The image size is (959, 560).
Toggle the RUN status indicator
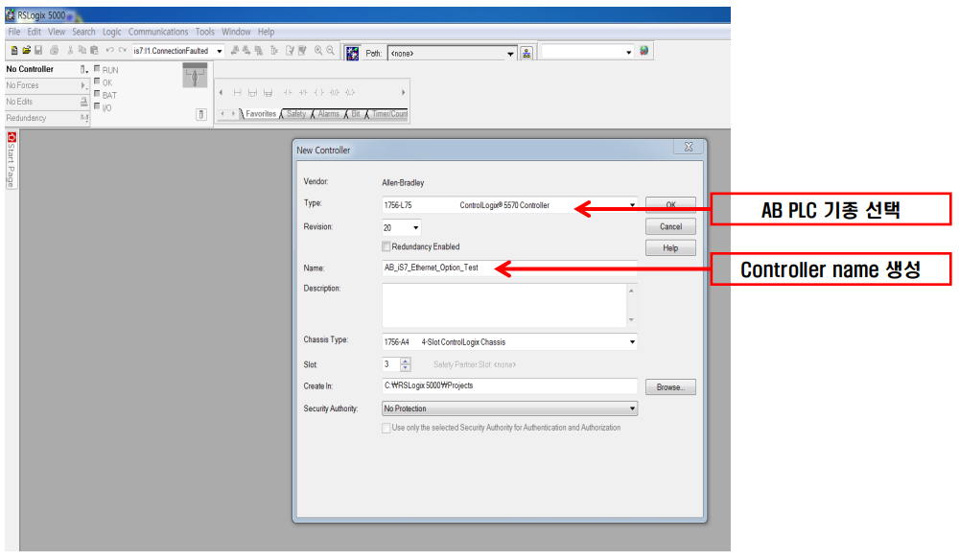pos(98,69)
